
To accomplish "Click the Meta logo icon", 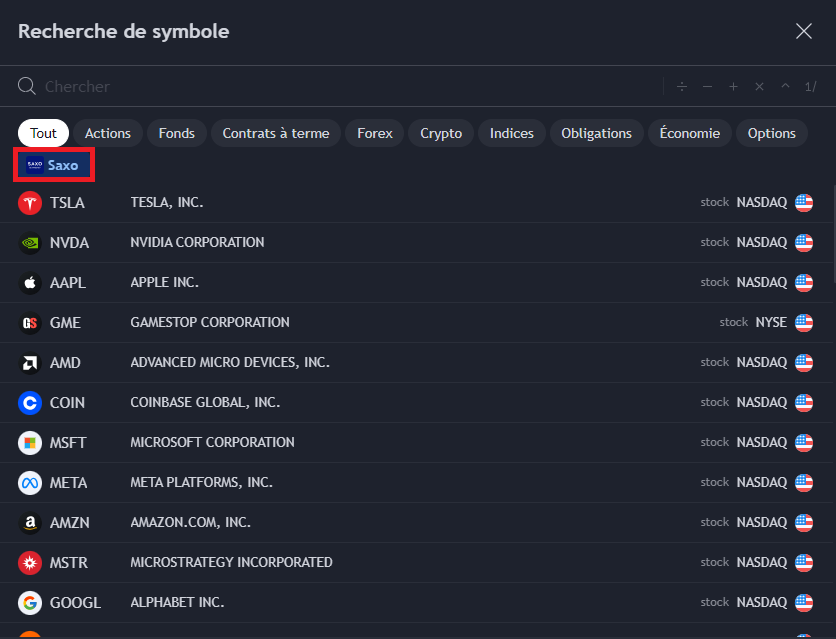I will coord(30,482).
